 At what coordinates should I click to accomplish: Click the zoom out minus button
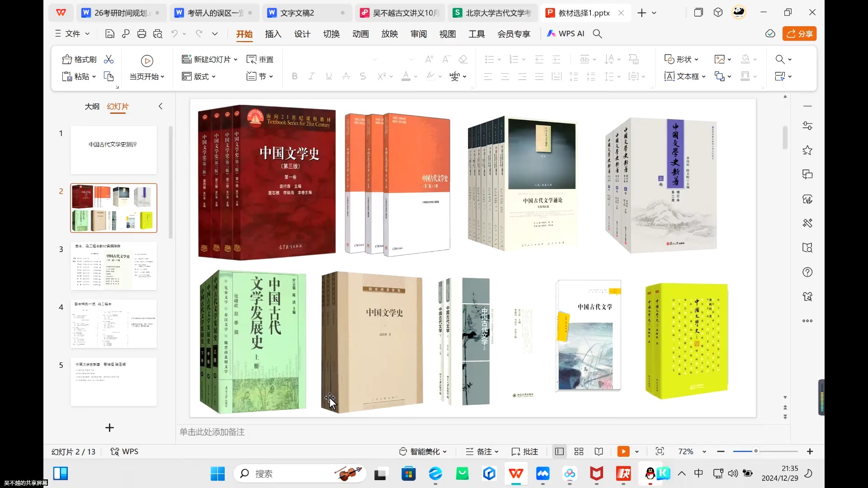[721, 451]
